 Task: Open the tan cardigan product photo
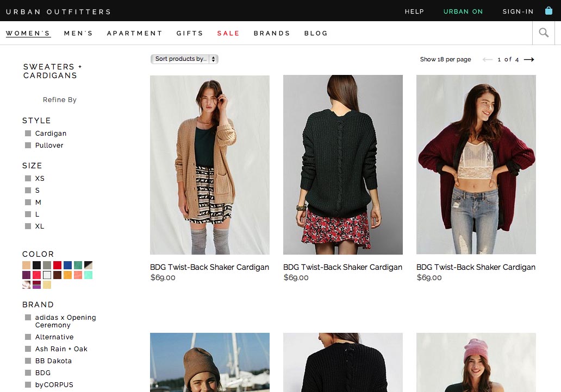point(210,165)
